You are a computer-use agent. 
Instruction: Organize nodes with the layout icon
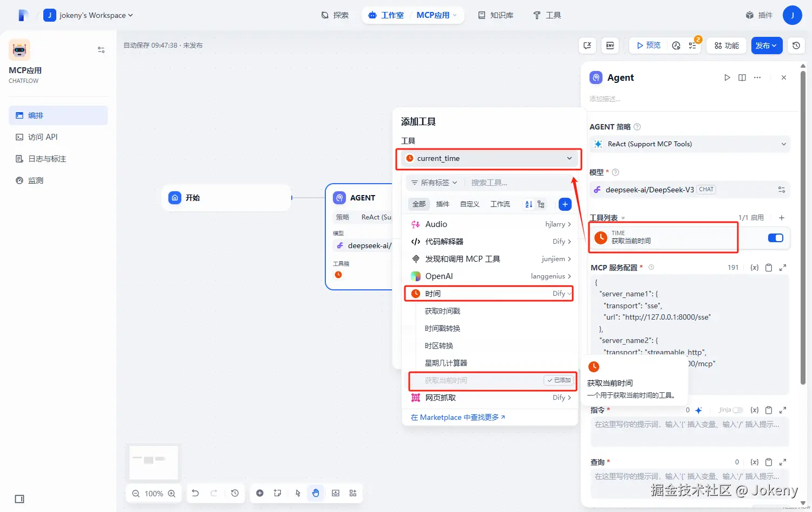tap(353, 493)
